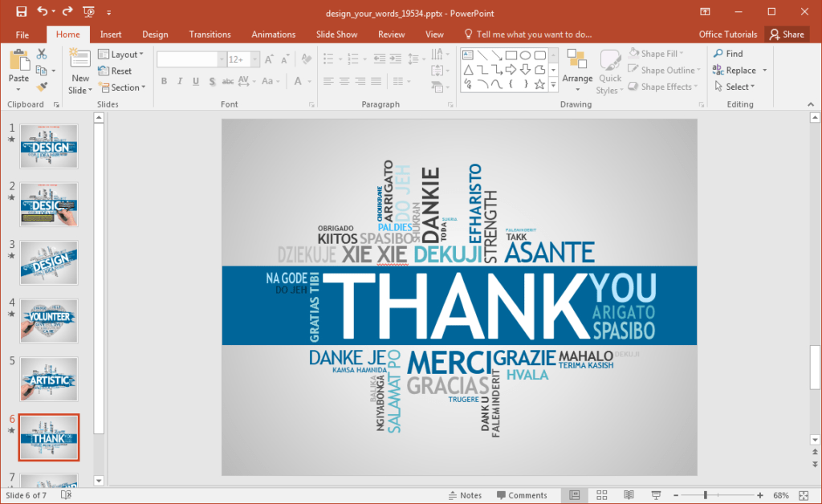The image size is (822, 504).
Task: Click the Notes button in status bar
Action: (465, 495)
